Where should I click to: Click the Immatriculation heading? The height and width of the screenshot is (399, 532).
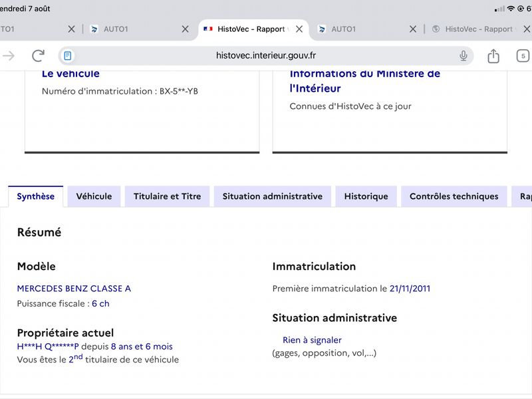coord(314,267)
